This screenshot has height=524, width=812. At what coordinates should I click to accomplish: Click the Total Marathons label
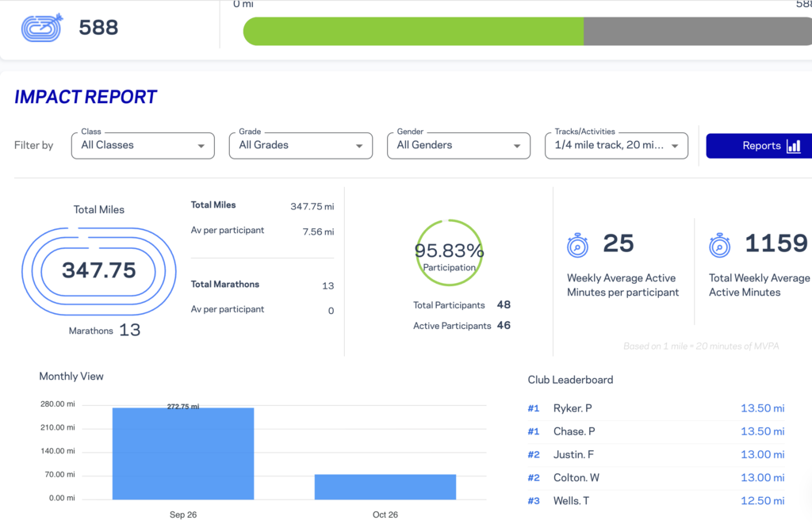(224, 285)
